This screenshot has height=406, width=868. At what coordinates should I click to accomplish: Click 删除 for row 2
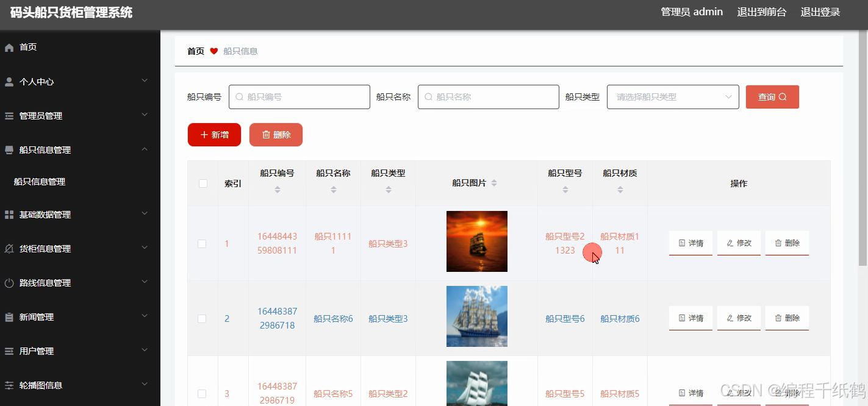click(787, 318)
